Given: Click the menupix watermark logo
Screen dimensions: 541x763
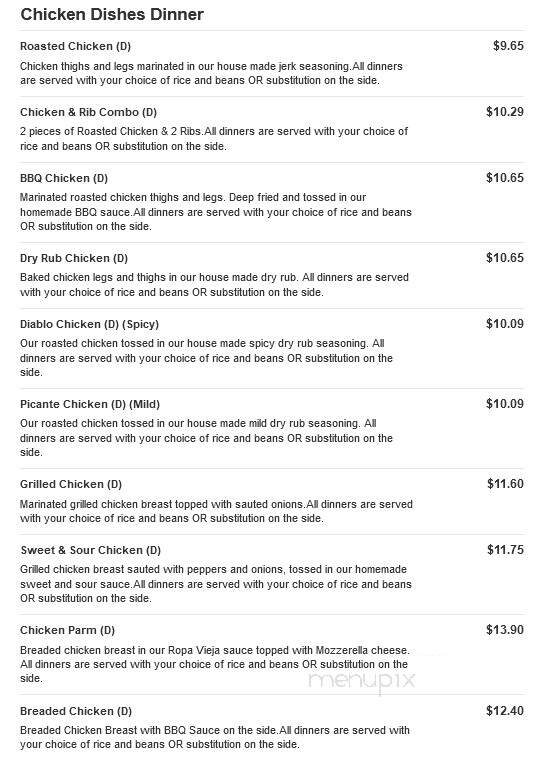Looking at the screenshot, I should 362,680.
